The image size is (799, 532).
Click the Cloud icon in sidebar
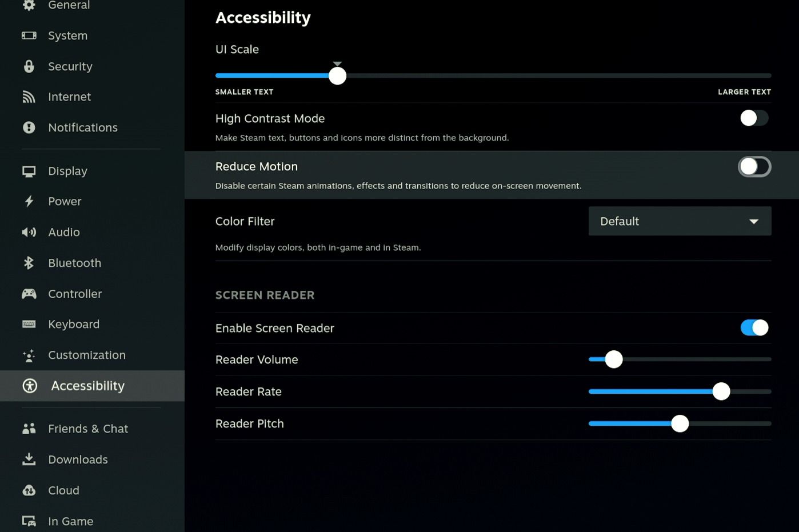(29, 490)
